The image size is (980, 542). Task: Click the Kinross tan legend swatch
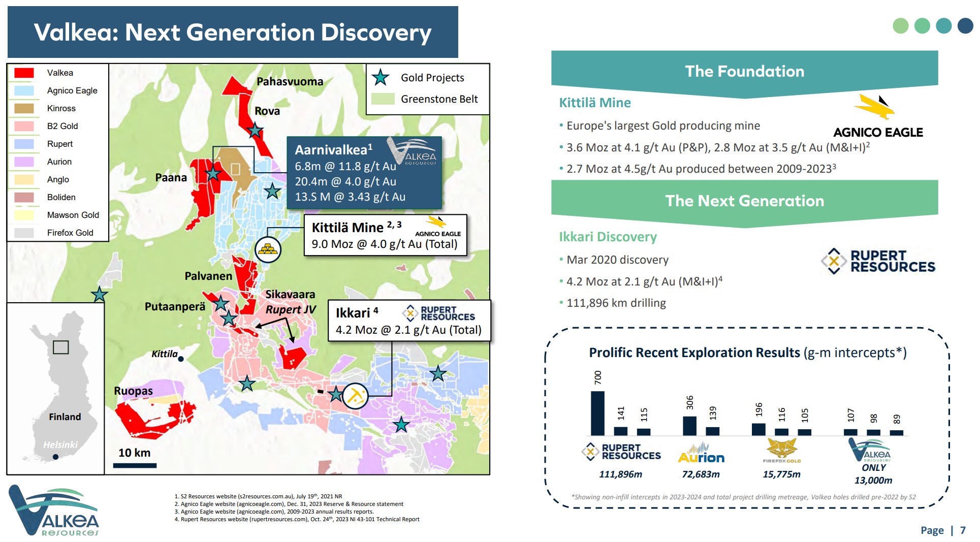point(24,108)
